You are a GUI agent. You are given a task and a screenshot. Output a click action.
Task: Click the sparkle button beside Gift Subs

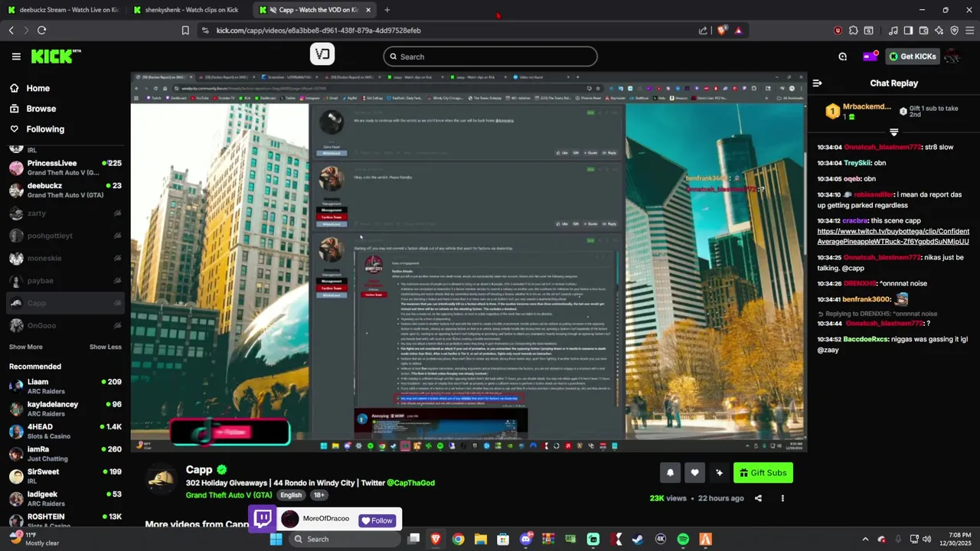[719, 473]
